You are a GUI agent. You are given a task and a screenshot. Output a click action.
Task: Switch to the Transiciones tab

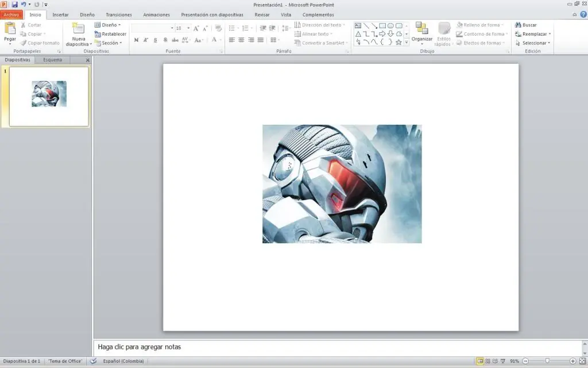tap(119, 14)
